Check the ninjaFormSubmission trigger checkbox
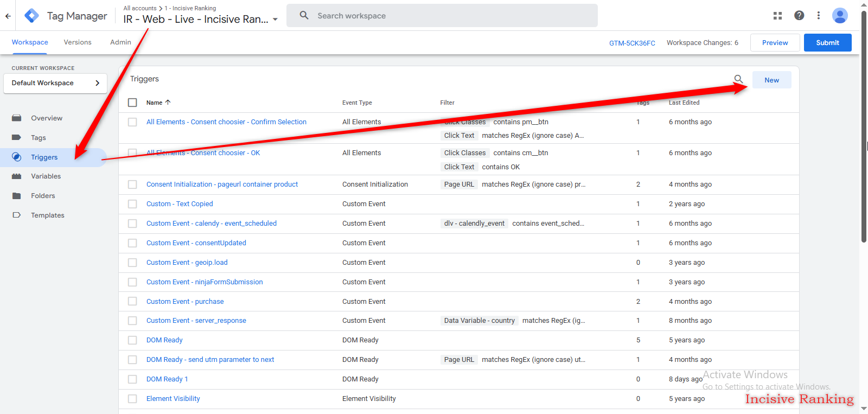Viewport: 868px width, 414px height. click(x=132, y=282)
